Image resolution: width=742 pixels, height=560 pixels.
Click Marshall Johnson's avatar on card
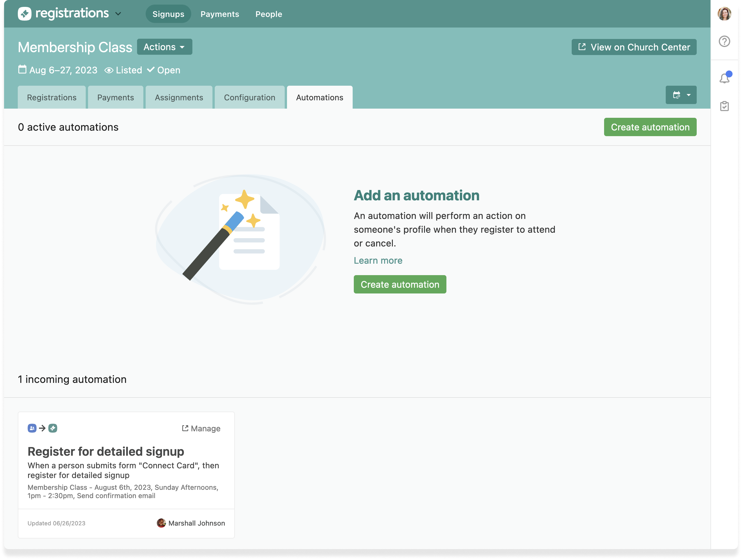click(x=161, y=523)
